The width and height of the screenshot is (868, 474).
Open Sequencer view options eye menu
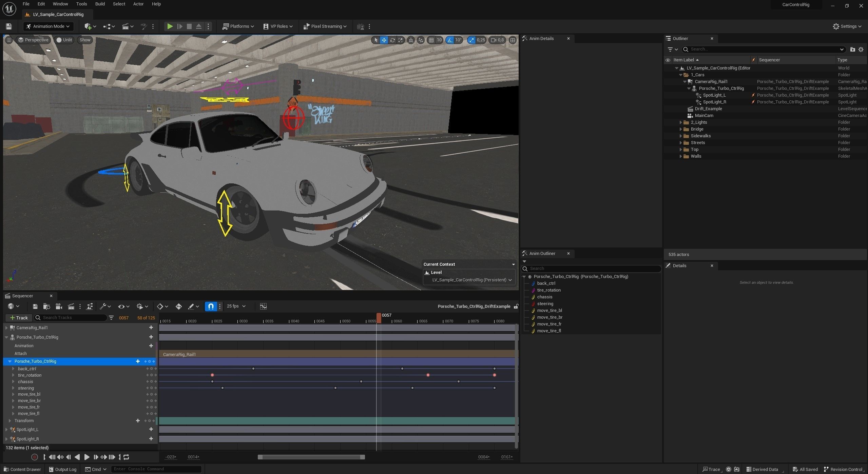tap(123, 307)
